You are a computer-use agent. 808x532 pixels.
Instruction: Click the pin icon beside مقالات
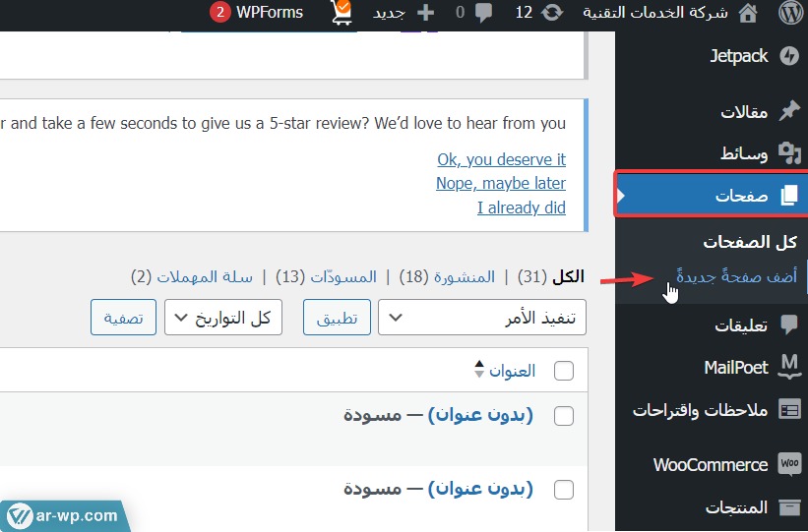(x=788, y=111)
